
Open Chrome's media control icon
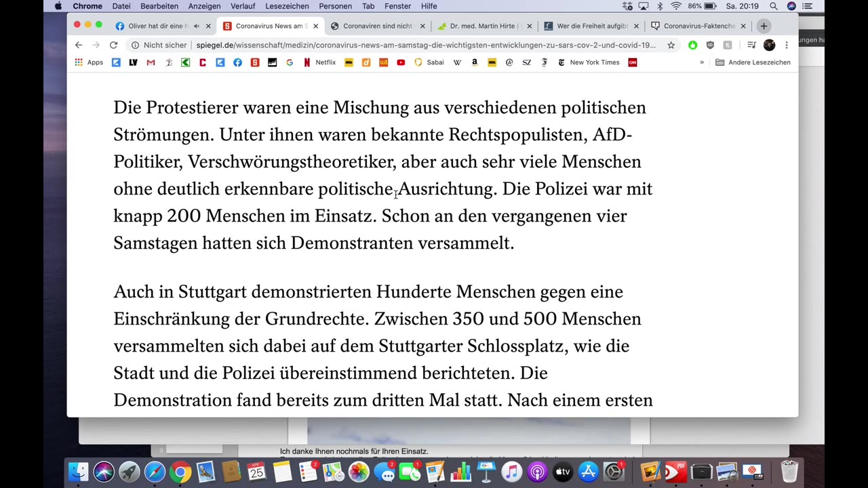pyautogui.click(x=751, y=45)
